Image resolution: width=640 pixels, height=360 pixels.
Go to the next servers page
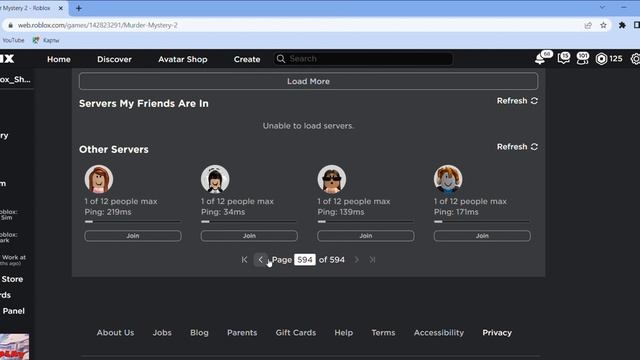356,260
